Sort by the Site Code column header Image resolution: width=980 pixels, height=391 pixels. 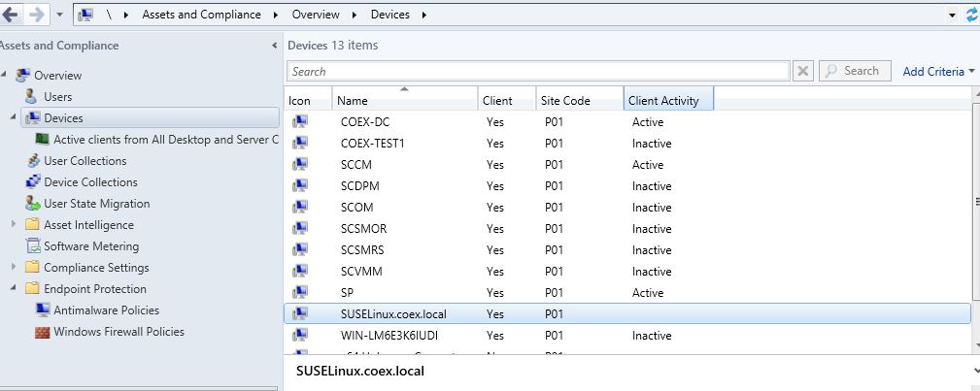tap(580, 101)
